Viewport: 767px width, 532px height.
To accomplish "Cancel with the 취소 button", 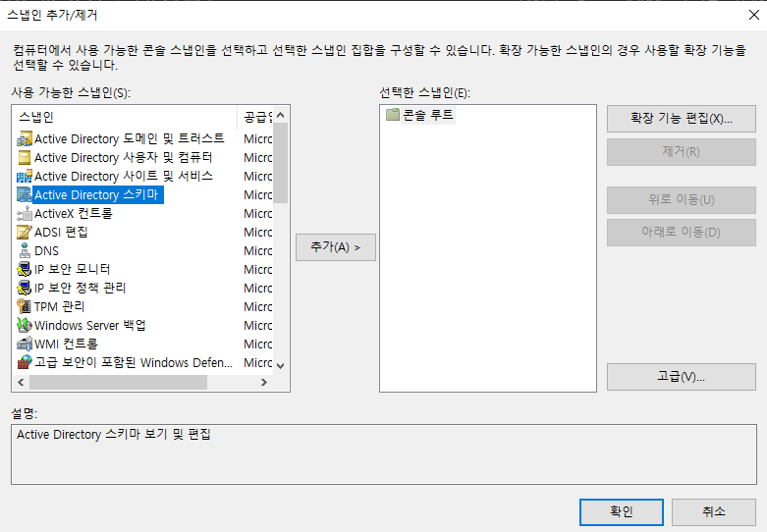I will pyautogui.click(x=714, y=512).
